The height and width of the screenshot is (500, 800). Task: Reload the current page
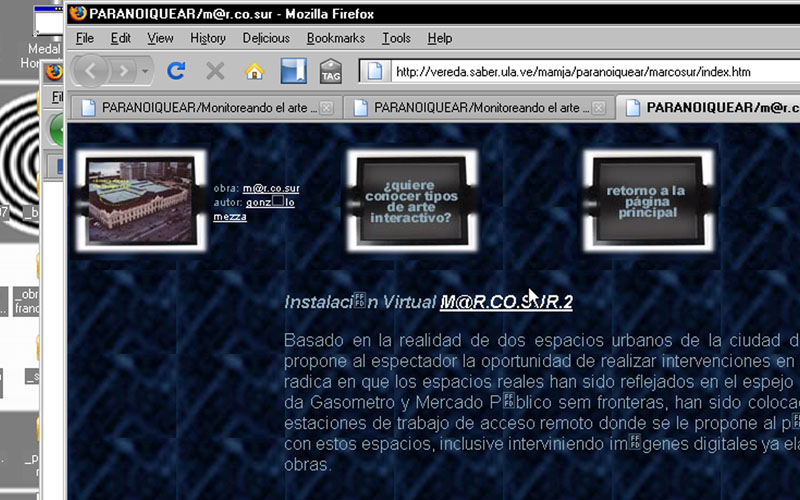tap(176, 71)
